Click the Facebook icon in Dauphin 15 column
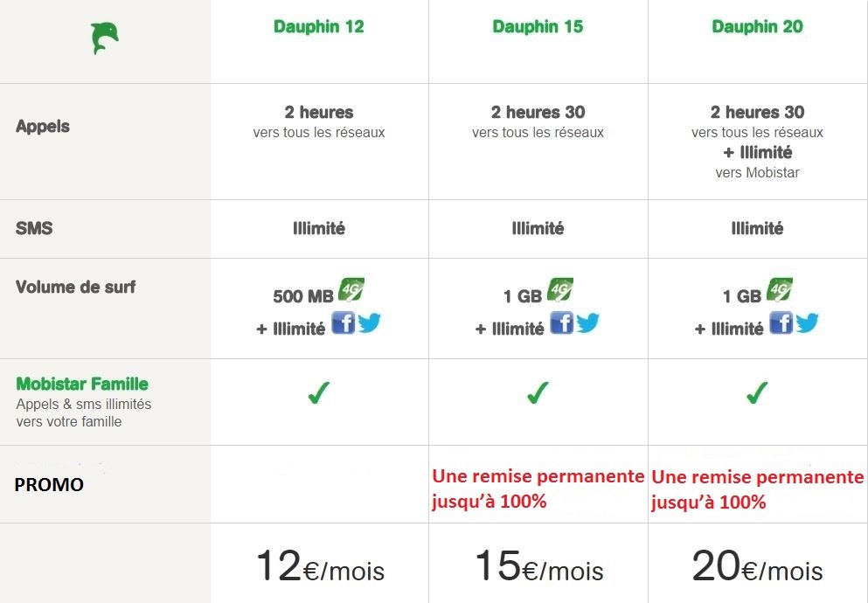Viewport: 868px width, 603px height. (x=562, y=323)
